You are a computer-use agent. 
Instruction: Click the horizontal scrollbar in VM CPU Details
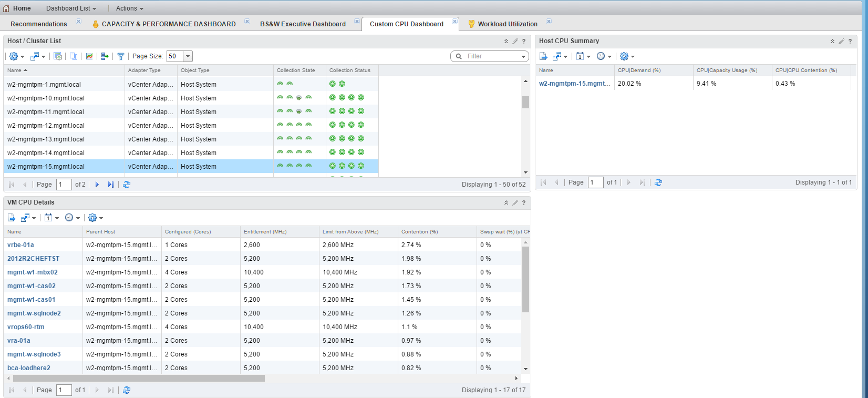point(139,378)
